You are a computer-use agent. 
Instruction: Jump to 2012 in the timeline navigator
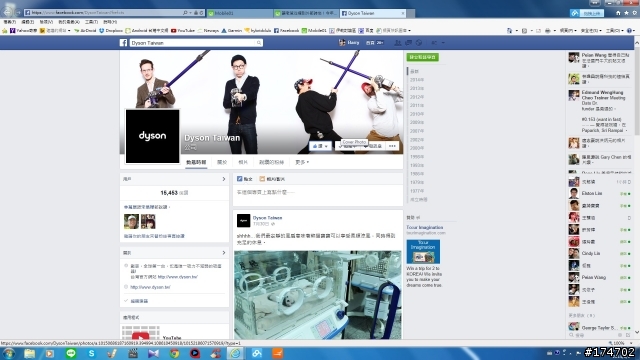[x=417, y=97]
